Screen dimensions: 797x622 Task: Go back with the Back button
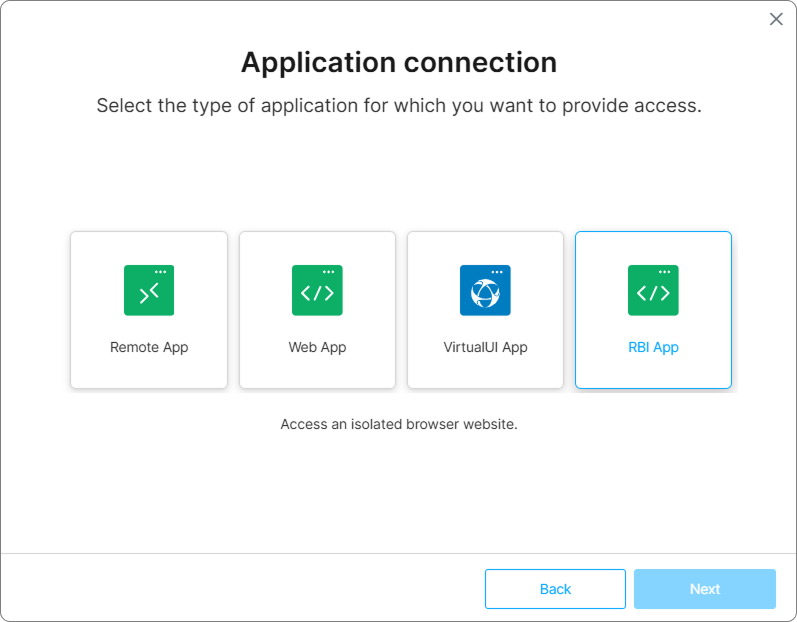coord(555,589)
